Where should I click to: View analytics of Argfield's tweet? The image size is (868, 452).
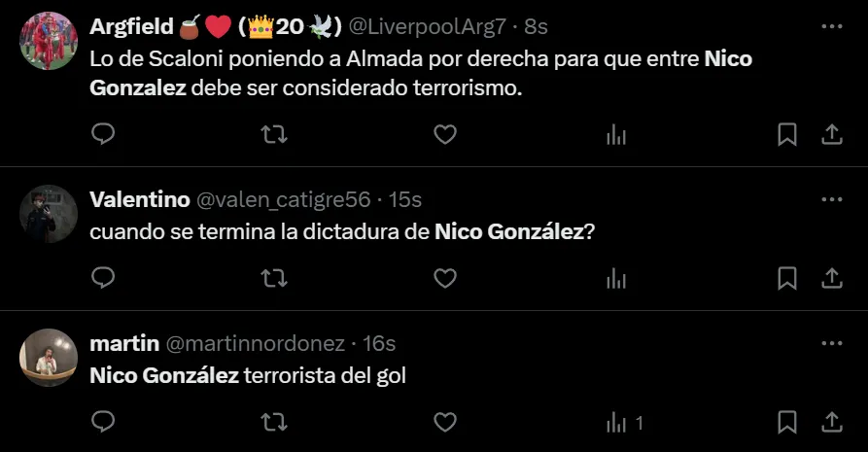616,134
